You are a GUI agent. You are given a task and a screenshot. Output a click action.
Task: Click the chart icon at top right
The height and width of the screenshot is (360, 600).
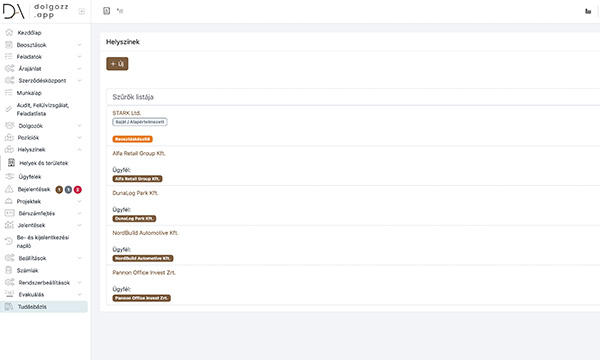588,11
